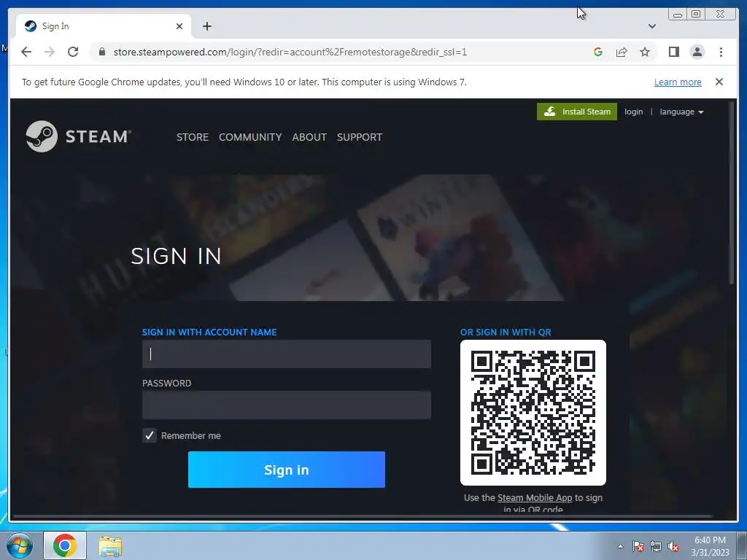Open the Chrome profile avatar
Image resolution: width=747 pixels, height=560 pixels.
coord(697,52)
